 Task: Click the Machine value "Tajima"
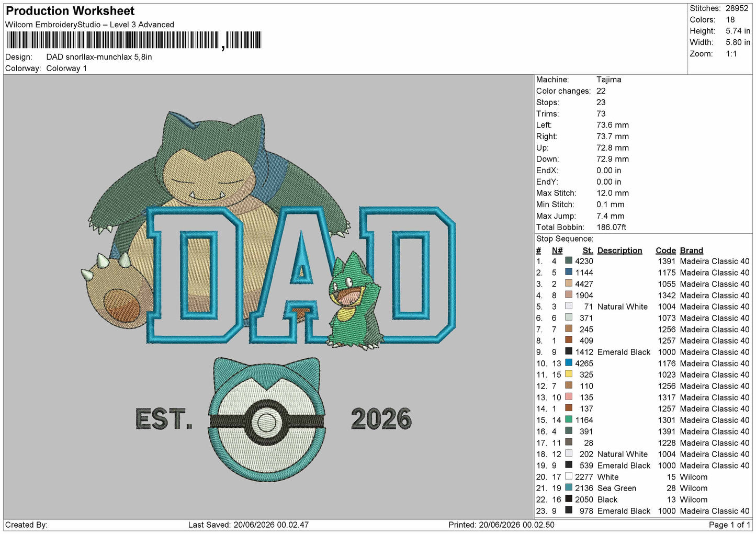pos(609,79)
